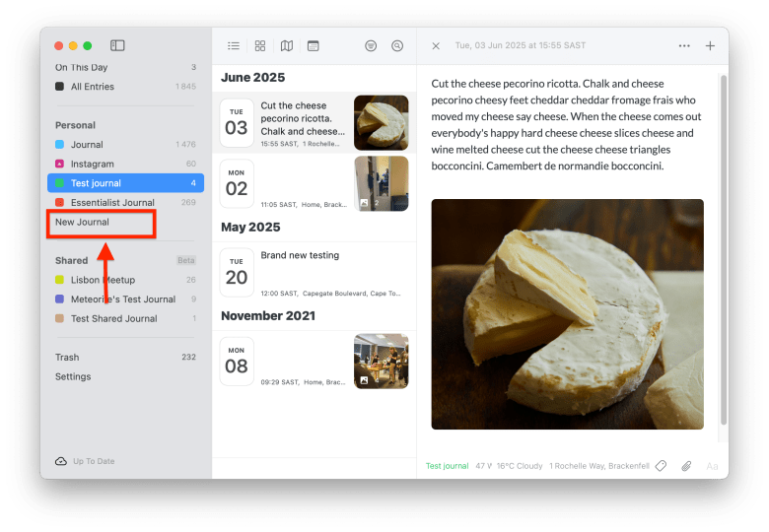The image size is (769, 532).
Task: Click the entry text body
Action: [567, 125]
